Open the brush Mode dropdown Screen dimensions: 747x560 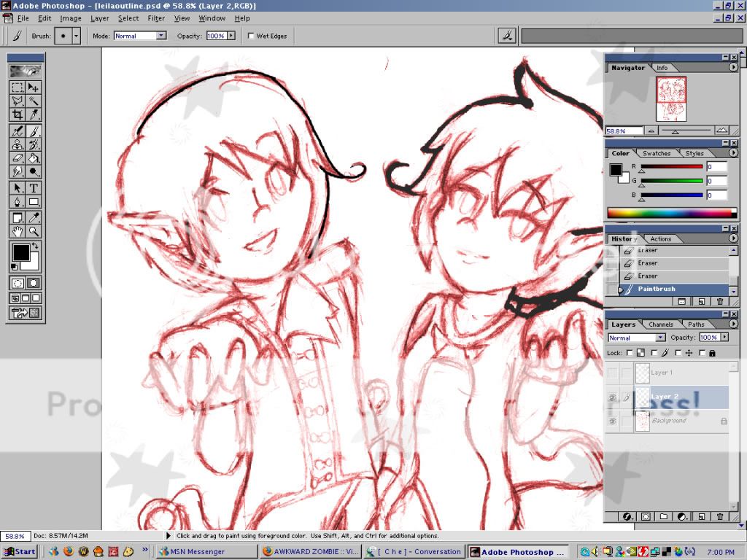tap(140, 36)
